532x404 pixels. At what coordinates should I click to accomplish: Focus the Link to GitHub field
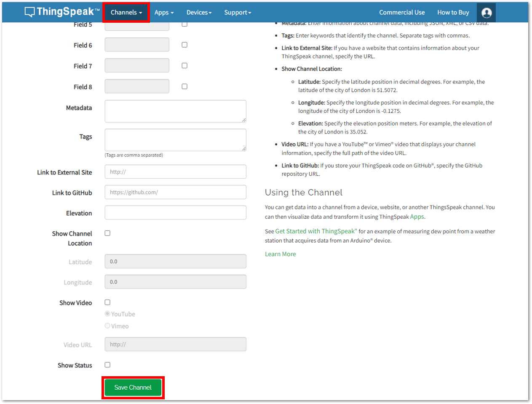pos(175,192)
